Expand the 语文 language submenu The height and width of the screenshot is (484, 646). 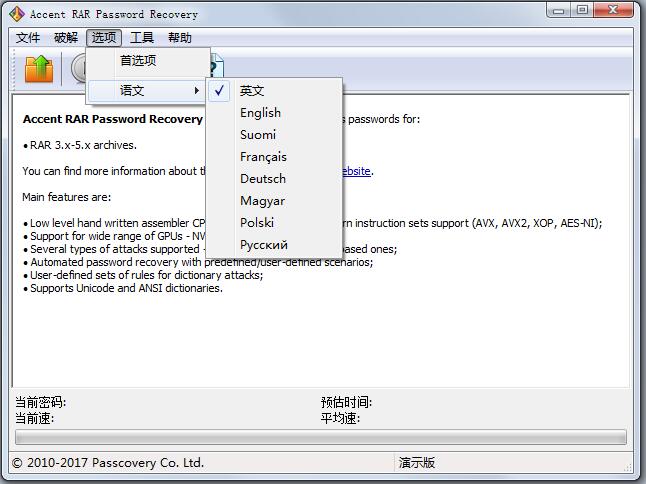[x=147, y=90]
